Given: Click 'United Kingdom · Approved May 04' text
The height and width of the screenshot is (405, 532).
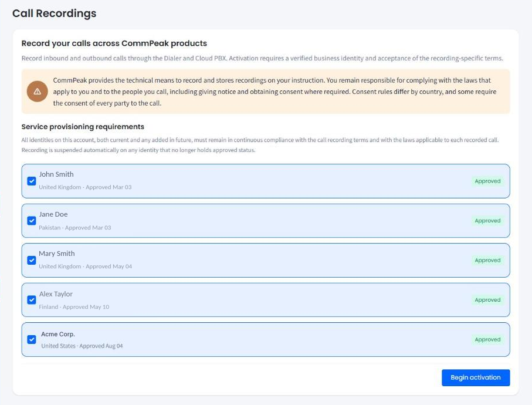Looking at the screenshot, I should [x=85, y=266].
